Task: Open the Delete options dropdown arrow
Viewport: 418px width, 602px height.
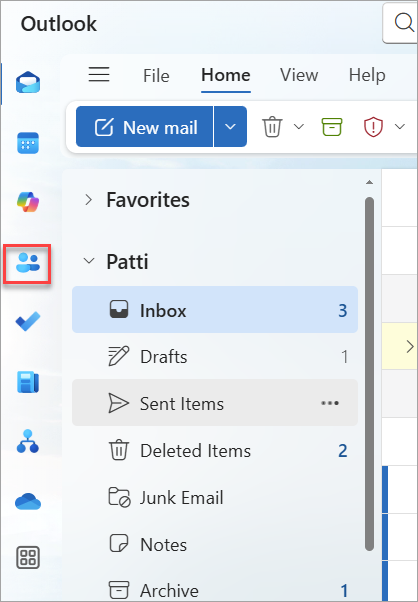Action: point(299,127)
